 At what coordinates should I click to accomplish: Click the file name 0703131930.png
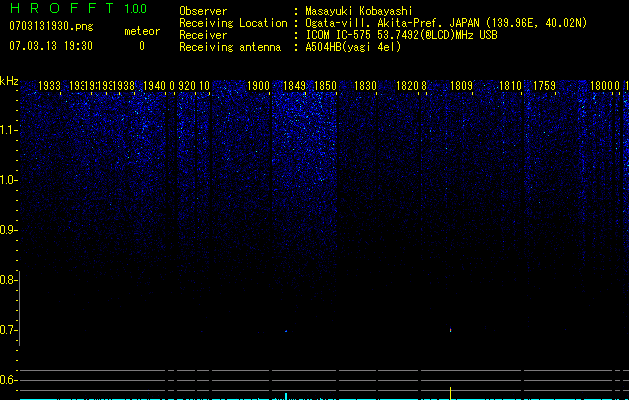[x=51, y=26]
